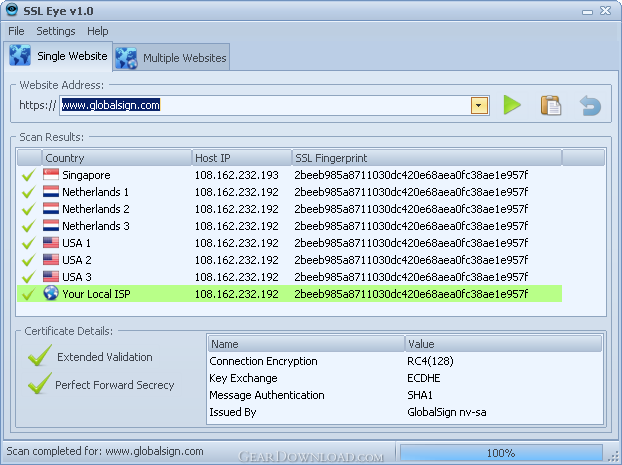
Task: Click the Netherlands 3 flag icon
Action: [51, 226]
